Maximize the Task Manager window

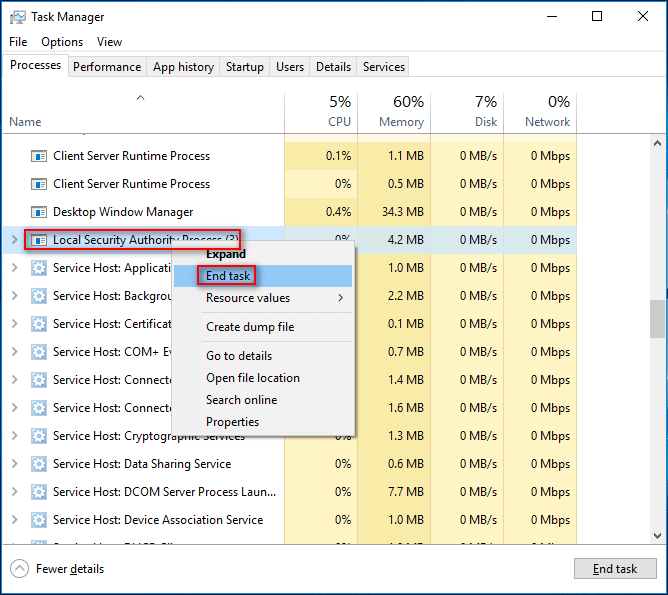click(597, 17)
